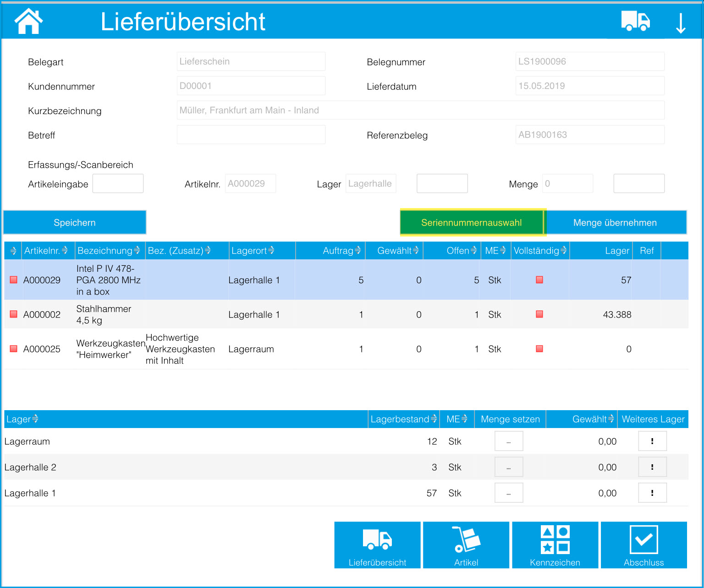Click the sort icon on the ME column header

[502, 251]
